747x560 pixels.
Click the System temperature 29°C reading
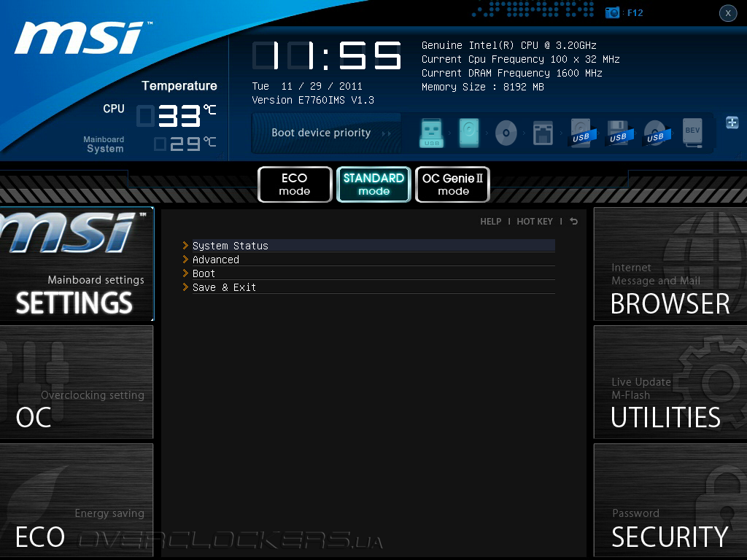click(185, 144)
